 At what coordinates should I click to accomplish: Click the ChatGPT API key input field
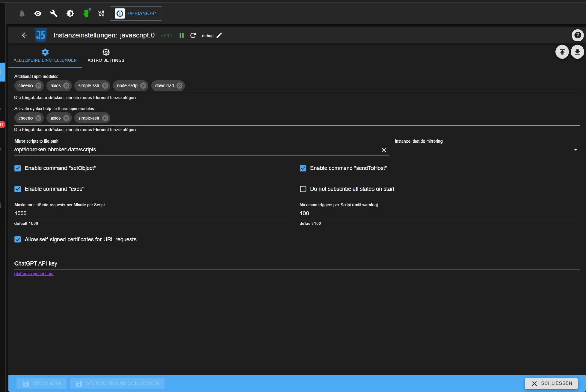(x=297, y=263)
